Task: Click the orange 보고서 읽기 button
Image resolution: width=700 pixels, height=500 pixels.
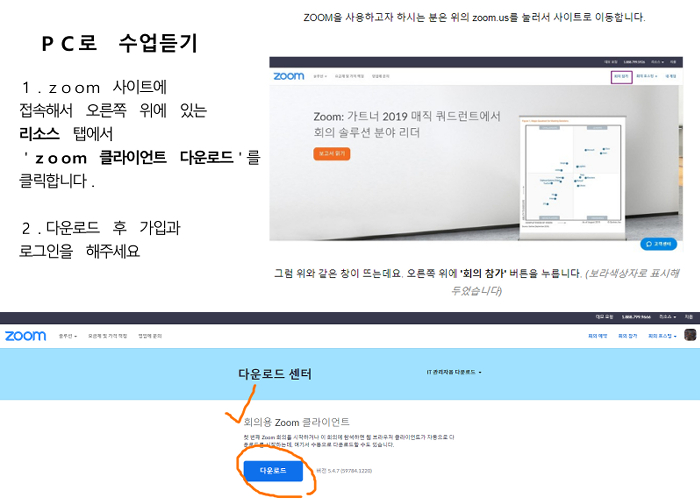Action: pyautogui.click(x=332, y=154)
